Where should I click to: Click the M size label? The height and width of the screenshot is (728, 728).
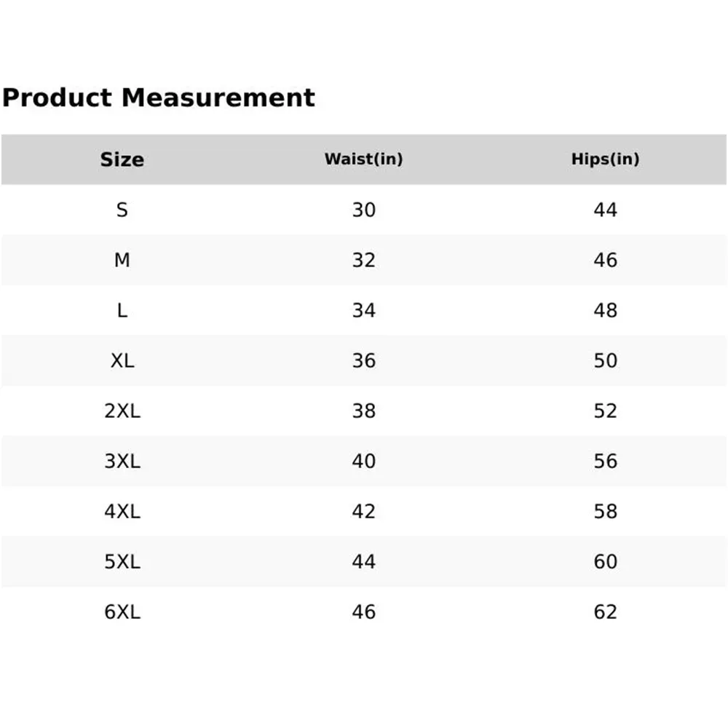(122, 261)
